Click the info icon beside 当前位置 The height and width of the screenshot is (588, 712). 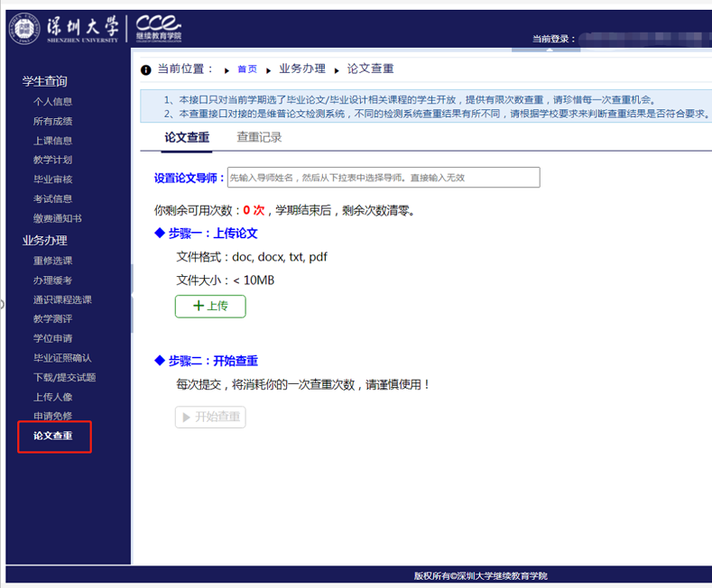tap(146, 69)
